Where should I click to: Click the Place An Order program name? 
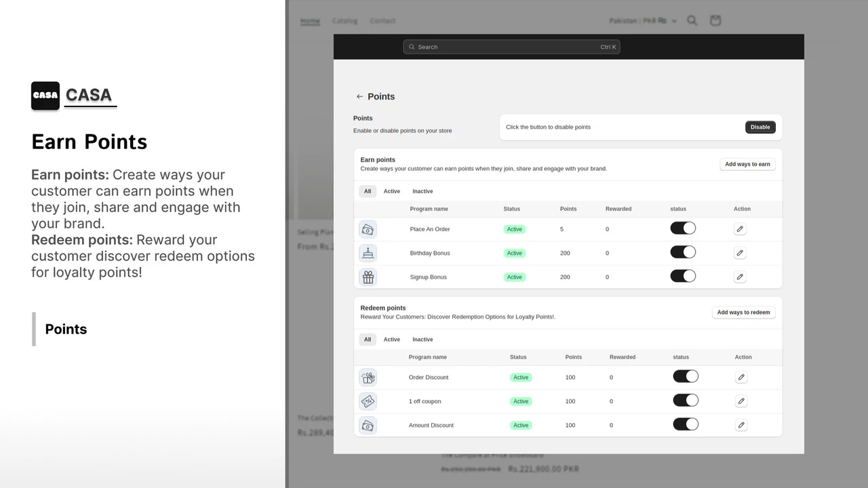[430, 229]
